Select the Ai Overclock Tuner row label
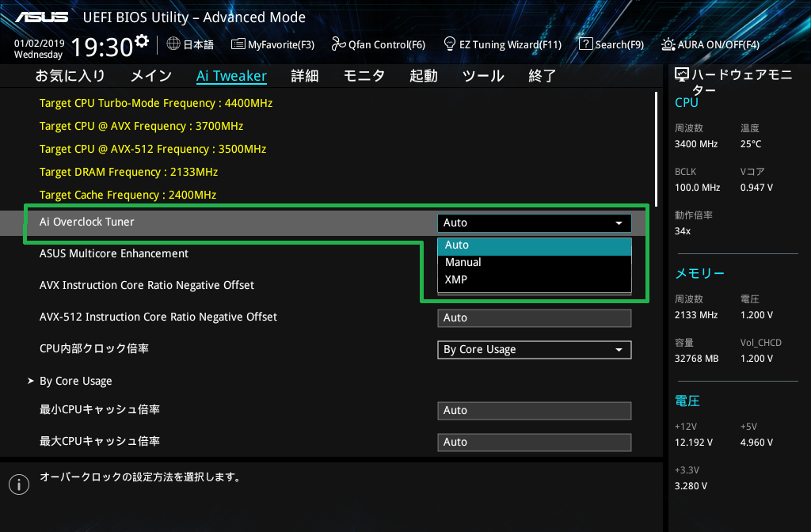Viewport: 811px width, 532px height. click(x=87, y=222)
